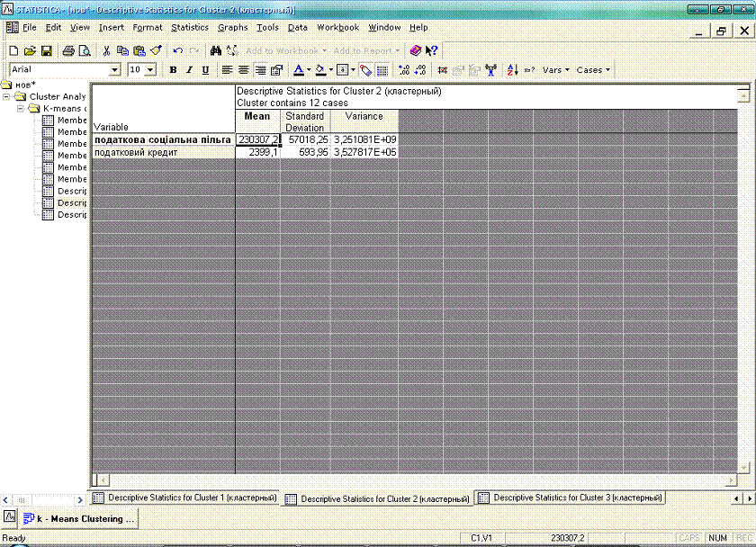The height and width of the screenshot is (547, 756).
Task: Click the k-Means Clustering taskbar button
Action: coord(79,519)
